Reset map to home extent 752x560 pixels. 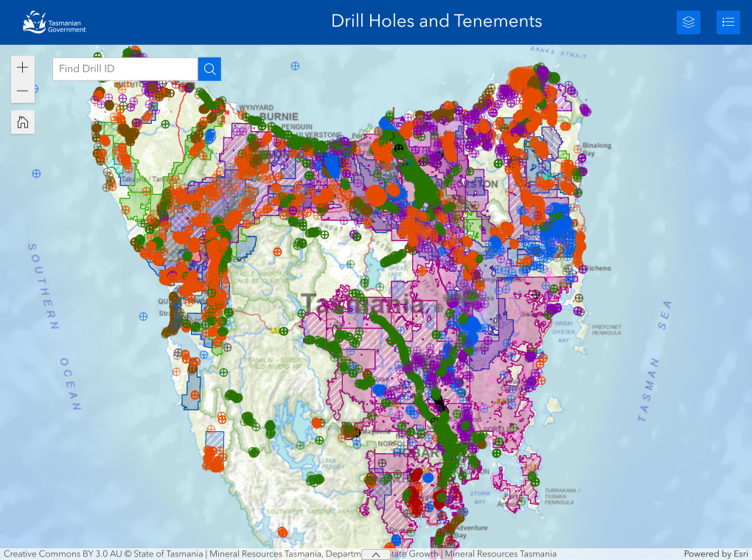23,122
